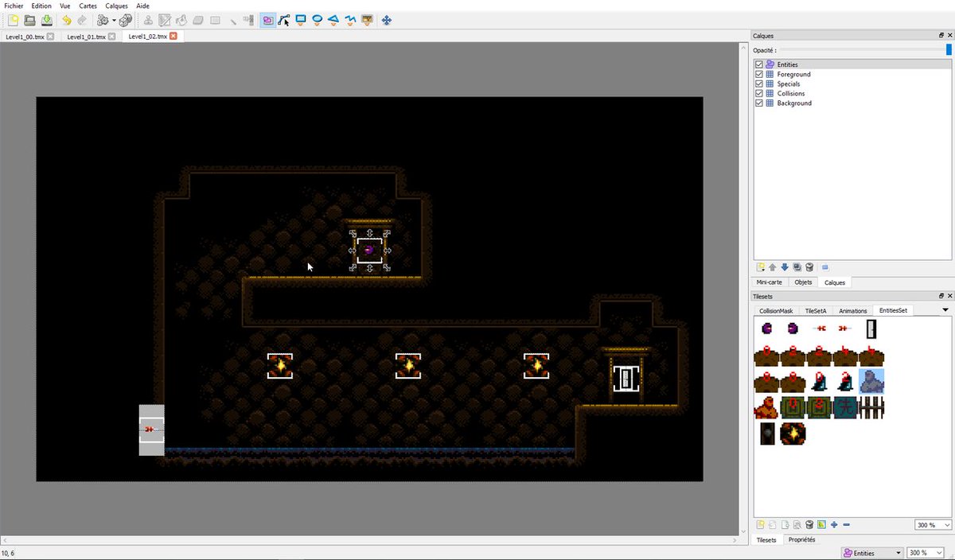This screenshot has height=560, width=955.
Task: Float the Calques panel
Action: point(941,36)
